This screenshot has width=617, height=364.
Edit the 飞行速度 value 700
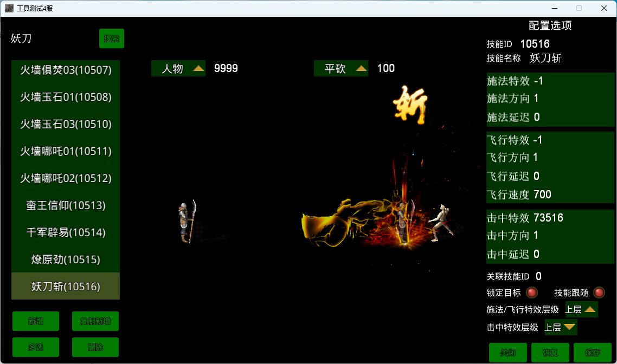click(x=542, y=194)
